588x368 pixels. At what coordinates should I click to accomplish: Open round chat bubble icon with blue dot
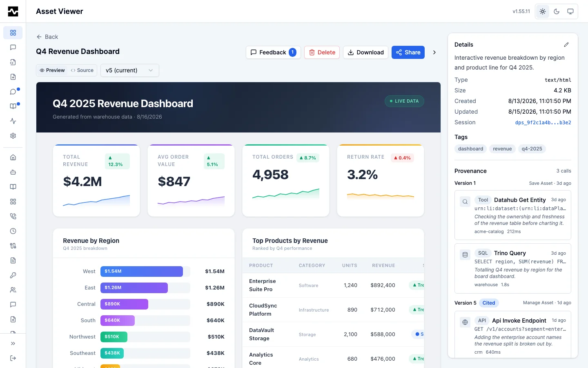coord(13,92)
